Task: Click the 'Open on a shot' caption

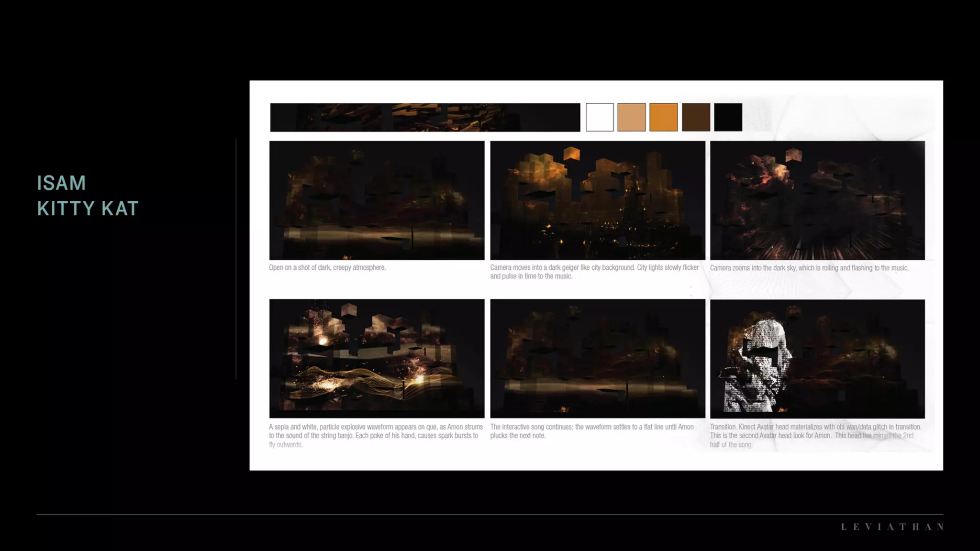Action: pos(327,267)
